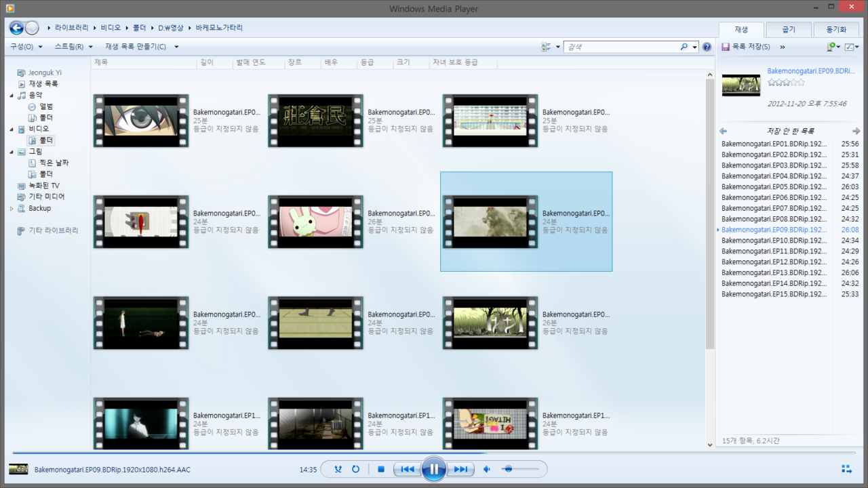
Task: Open the 스트림(R) menu
Action: tap(74, 47)
